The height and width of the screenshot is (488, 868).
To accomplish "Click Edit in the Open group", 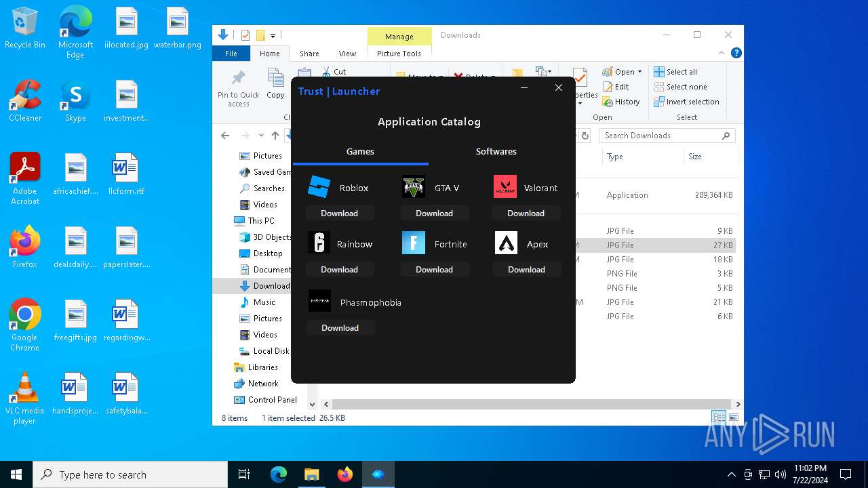I will [x=616, y=87].
